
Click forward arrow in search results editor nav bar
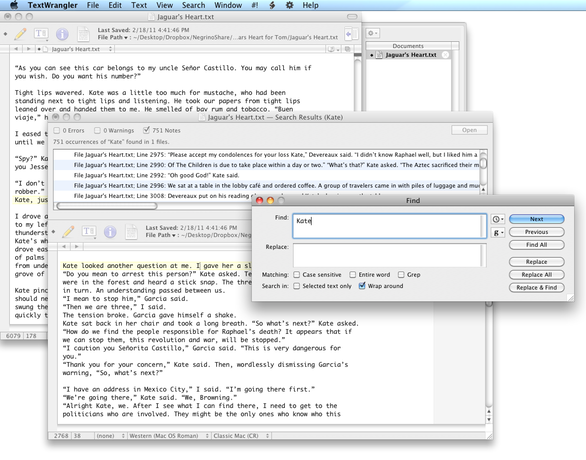coord(76,247)
